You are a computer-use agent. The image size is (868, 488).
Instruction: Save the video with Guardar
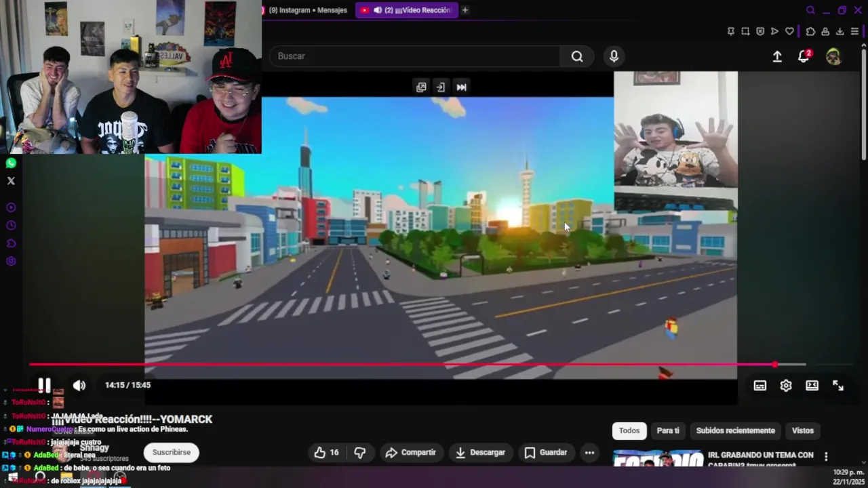point(546,452)
